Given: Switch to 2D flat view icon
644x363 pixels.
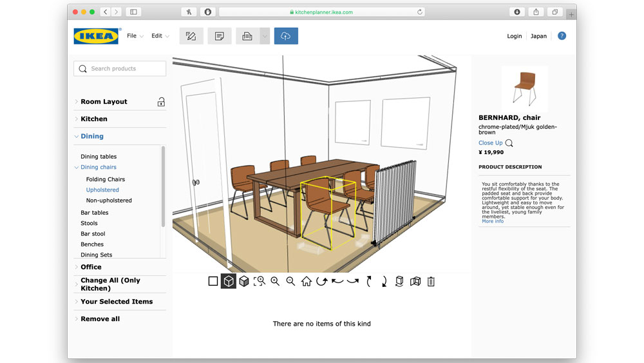Looking at the screenshot, I should pos(213,281).
